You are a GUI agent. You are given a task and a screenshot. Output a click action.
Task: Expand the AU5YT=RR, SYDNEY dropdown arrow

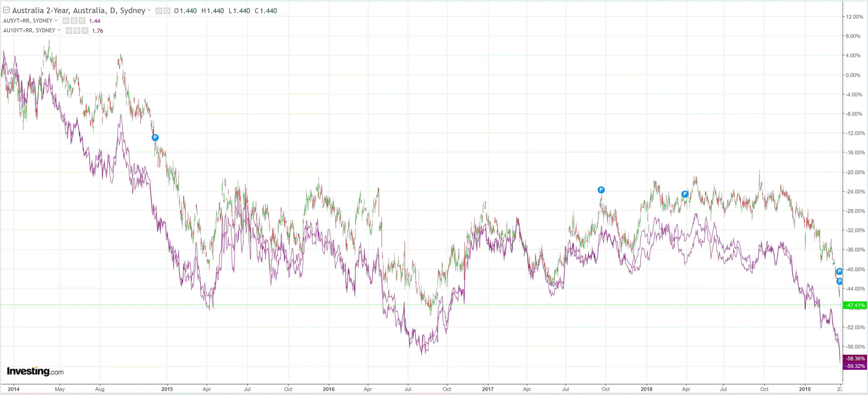[56, 21]
